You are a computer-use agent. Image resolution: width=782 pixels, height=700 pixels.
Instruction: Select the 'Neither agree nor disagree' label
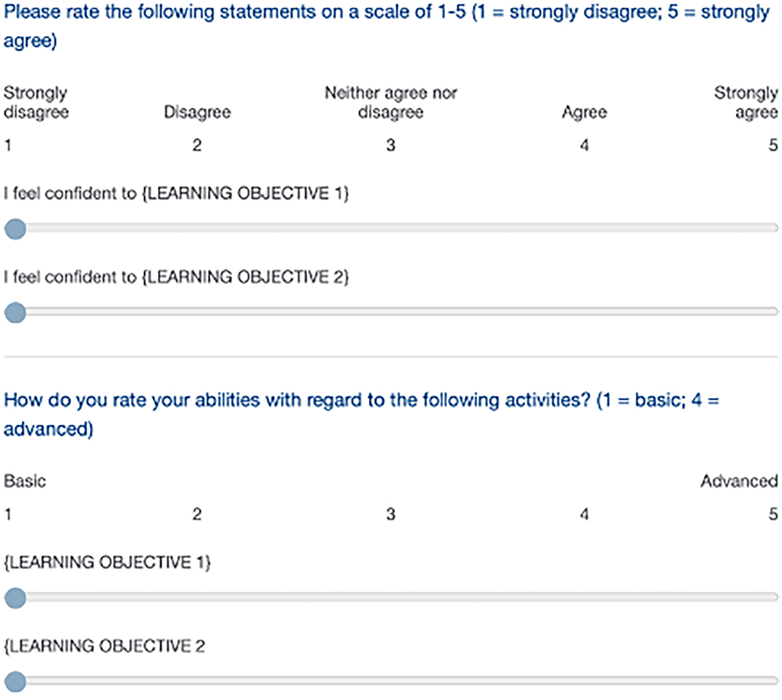click(391, 103)
